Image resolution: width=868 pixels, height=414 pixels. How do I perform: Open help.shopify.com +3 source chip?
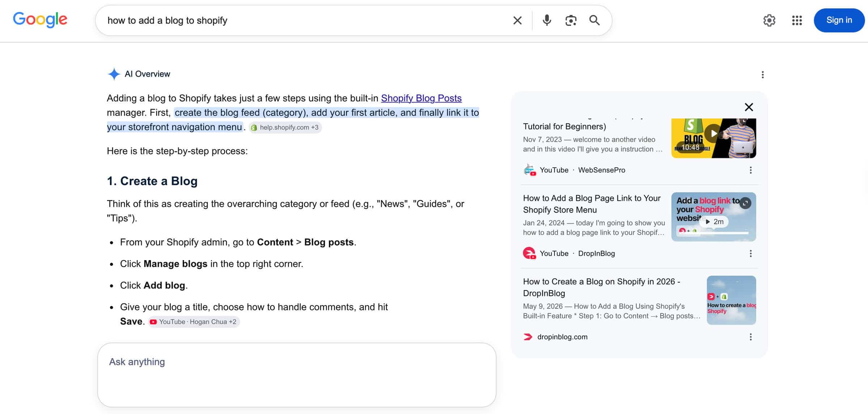coord(285,127)
